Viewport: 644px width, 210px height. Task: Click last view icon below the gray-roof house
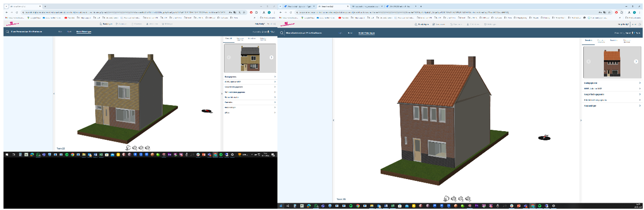click(x=148, y=148)
